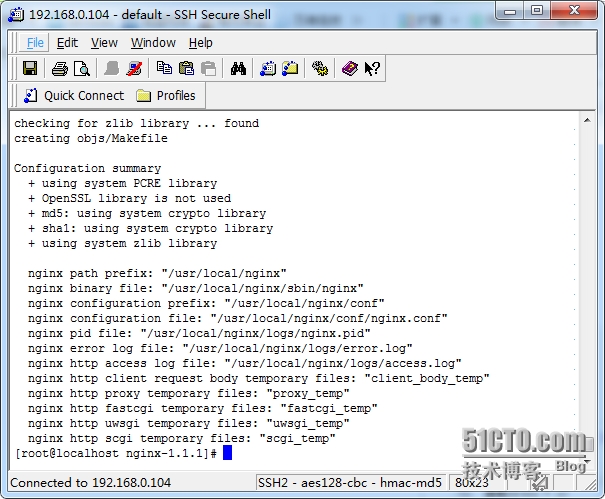
Task: Click 'creating objs/Makefile' line
Action: 91,138
